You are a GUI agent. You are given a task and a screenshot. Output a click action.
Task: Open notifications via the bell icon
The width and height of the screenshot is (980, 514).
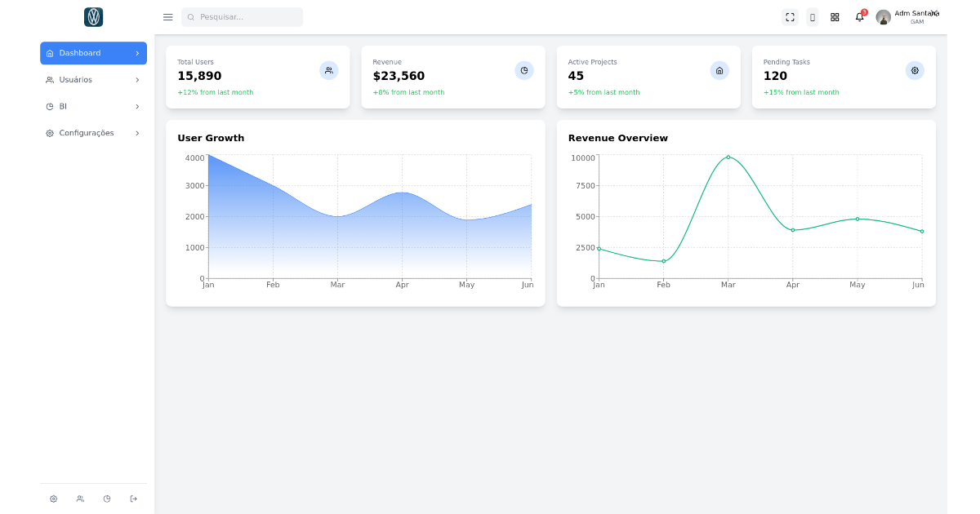point(858,17)
